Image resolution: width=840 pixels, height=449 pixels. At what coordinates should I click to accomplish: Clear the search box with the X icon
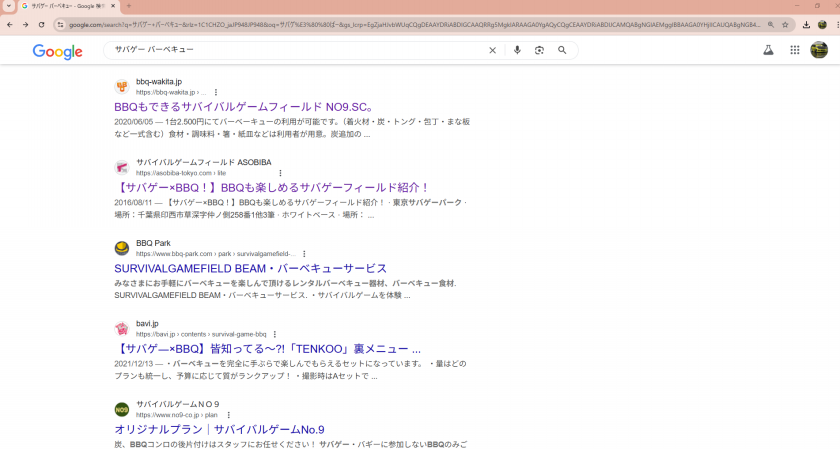point(492,50)
